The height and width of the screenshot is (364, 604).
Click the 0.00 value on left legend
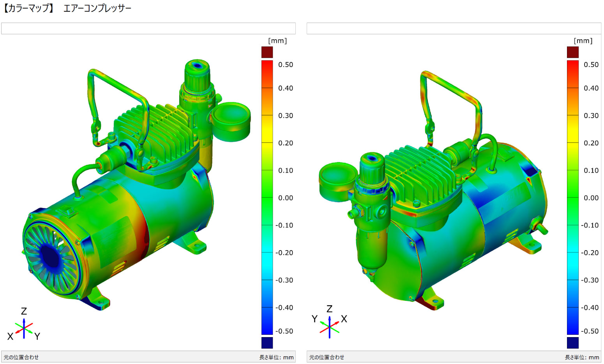pos(285,198)
